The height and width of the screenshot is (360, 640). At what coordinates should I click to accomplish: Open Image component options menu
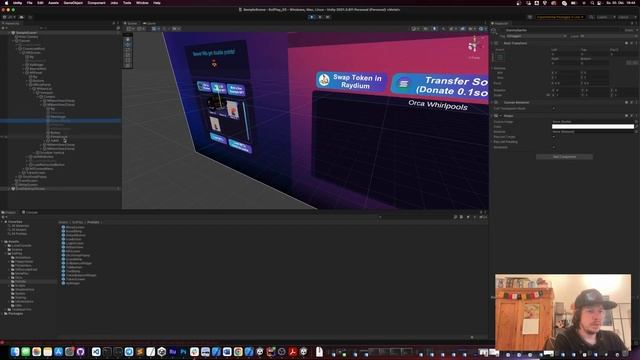click(x=636, y=116)
